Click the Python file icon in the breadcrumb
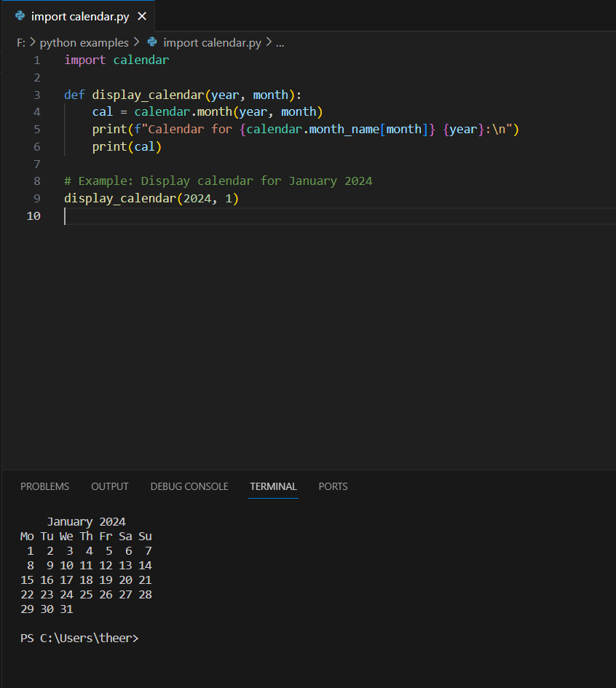The height and width of the screenshot is (688, 616). coord(152,43)
